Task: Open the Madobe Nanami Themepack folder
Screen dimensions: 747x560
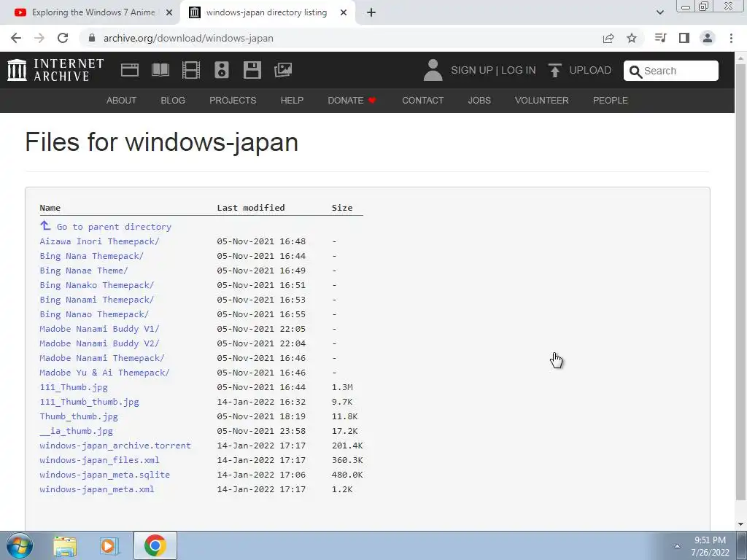Action: pyautogui.click(x=102, y=358)
